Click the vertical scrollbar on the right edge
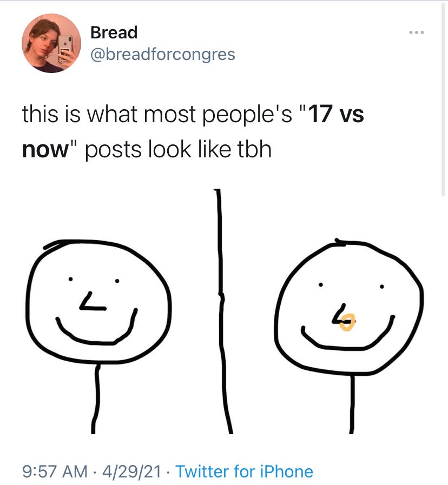448x485 pixels. point(443,99)
